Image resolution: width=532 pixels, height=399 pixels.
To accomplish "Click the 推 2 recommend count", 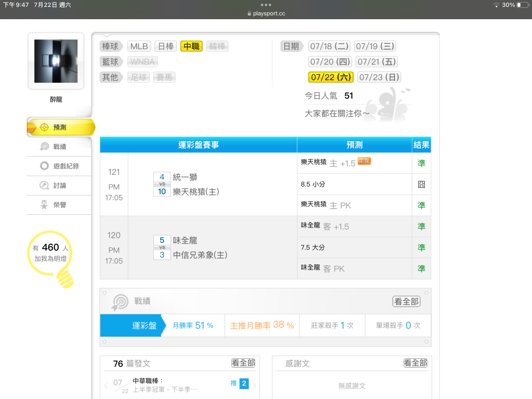I will click(239, 383).
